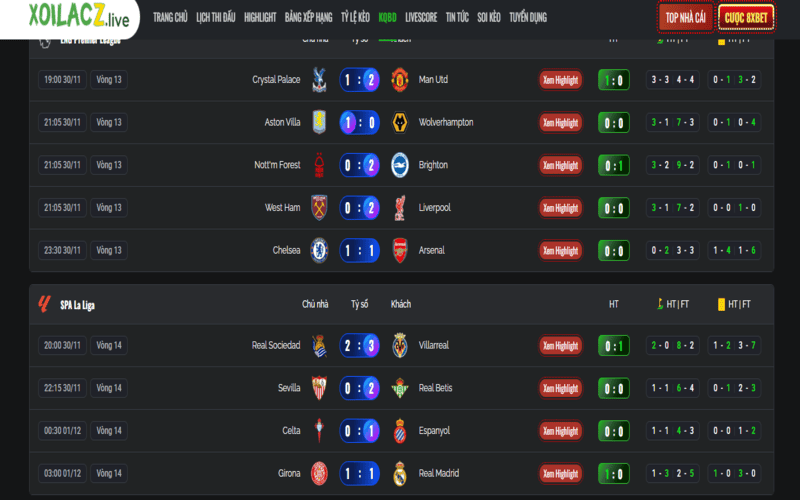This screenshot has height=500, width=800.
Task: Watch highlight for Girona vs Real Madrid
Action: [x=560, y=473]
